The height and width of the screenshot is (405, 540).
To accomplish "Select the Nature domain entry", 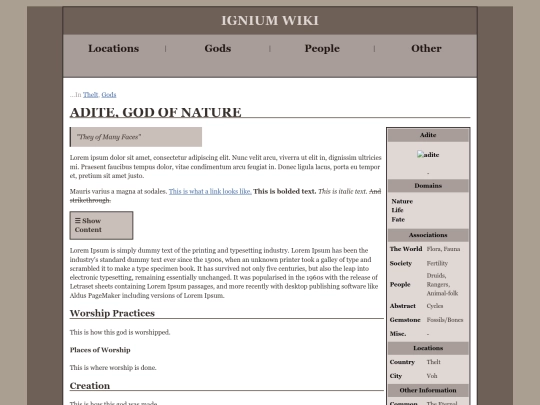I will coord(402,201).
